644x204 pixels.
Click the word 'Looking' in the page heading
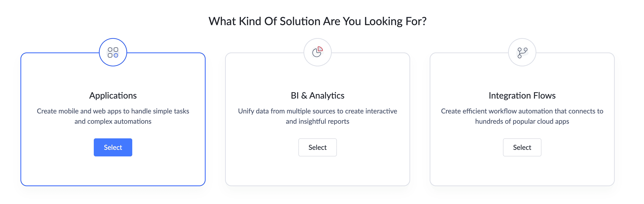383,21
